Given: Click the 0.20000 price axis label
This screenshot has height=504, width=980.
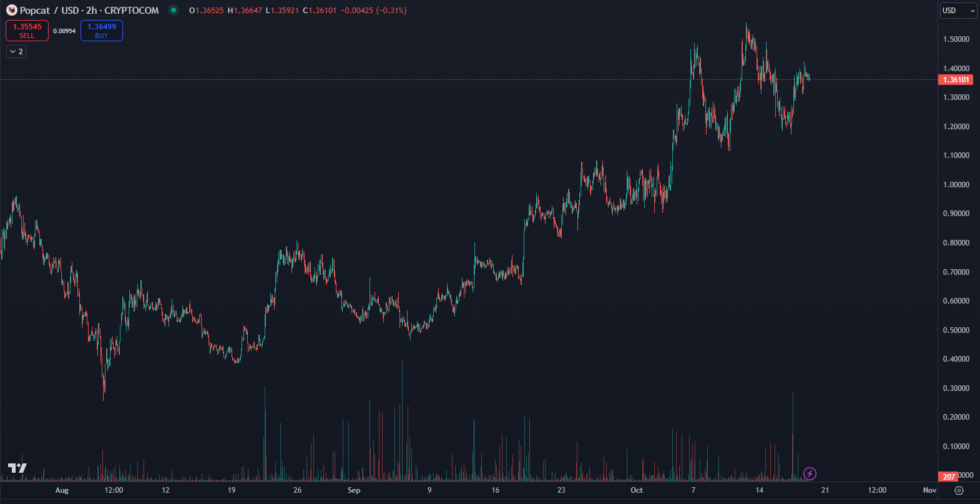Looking at the screenshot, I should pyautogui.click(x=956, y=417).
